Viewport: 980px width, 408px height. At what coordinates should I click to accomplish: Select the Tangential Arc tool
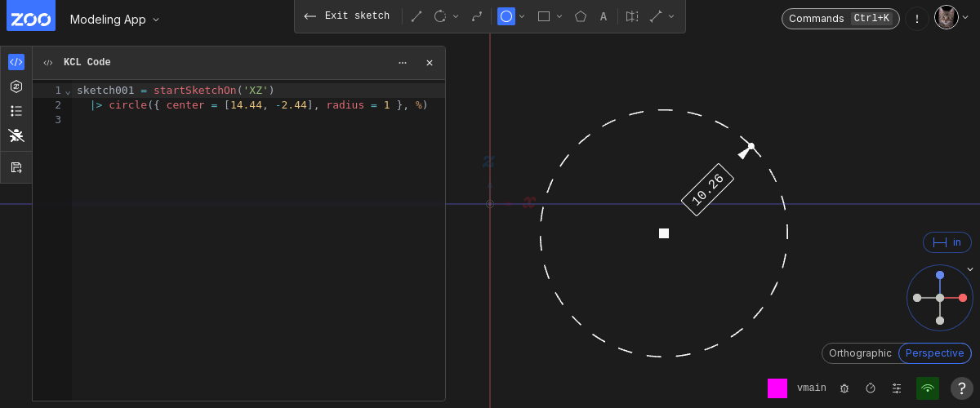click(440, 16)
